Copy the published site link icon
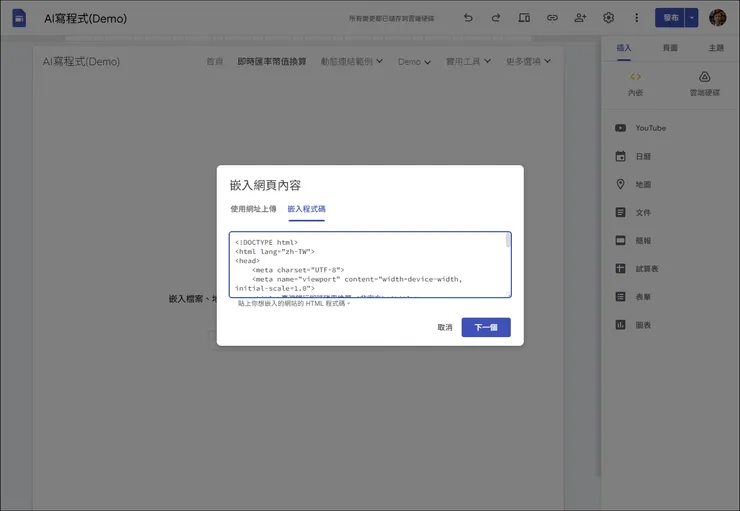The image size is (740, 511). (552, 18)
